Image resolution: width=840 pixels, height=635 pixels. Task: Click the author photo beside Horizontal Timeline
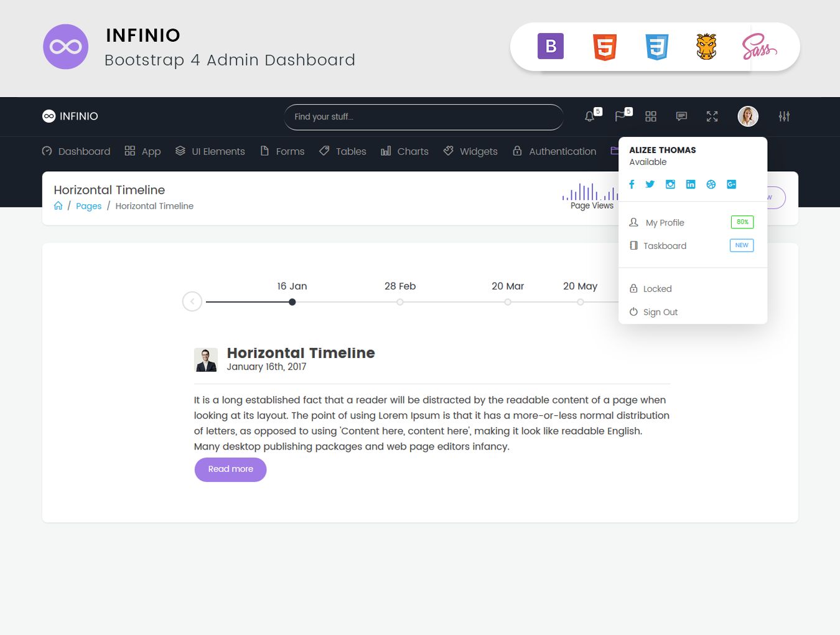pyautogui.click(x=206, y=360)
